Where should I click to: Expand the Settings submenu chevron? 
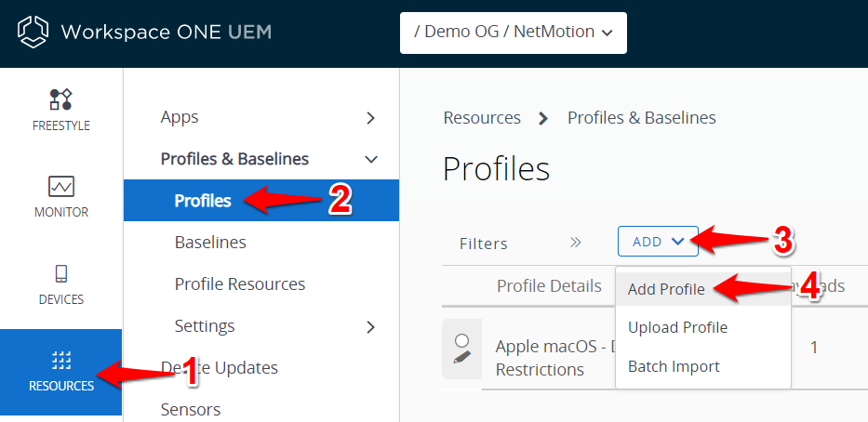371,327
